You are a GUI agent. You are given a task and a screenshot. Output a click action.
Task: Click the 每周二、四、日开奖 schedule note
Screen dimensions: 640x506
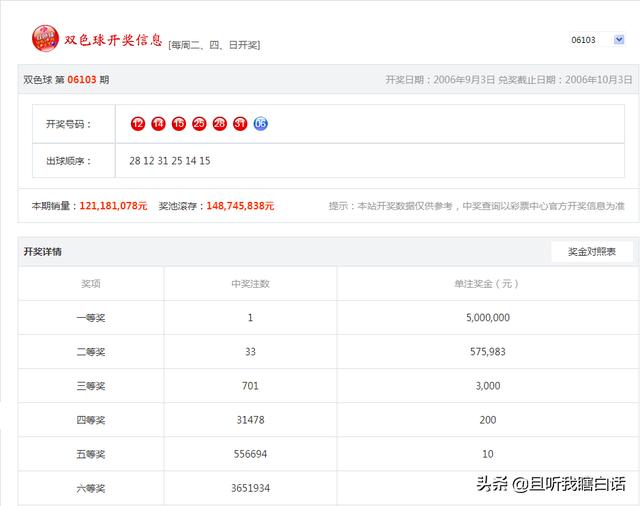[214, 45]
